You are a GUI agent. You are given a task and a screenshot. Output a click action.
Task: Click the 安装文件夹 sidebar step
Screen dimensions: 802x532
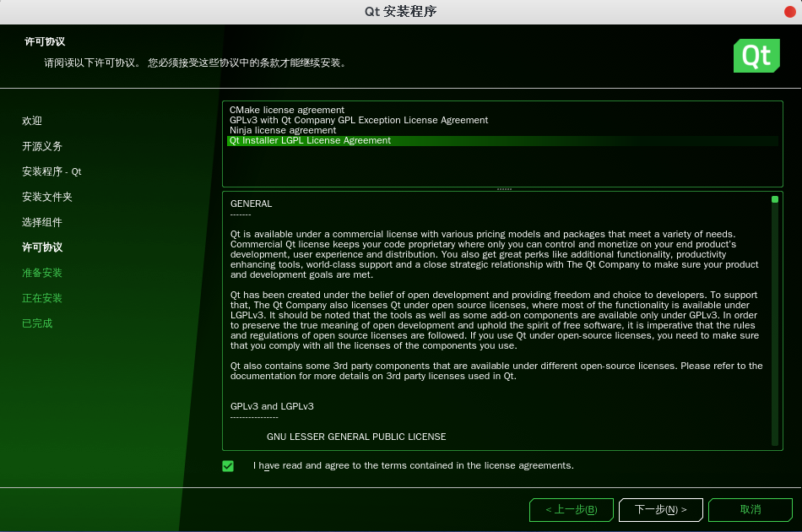[47, 197]
